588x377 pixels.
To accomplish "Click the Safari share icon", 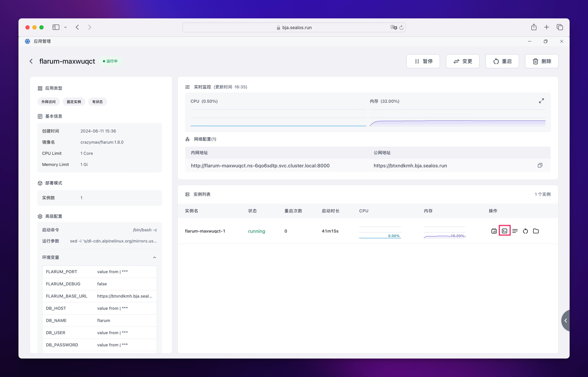I will pyautogui.click(x=534, y=27).
